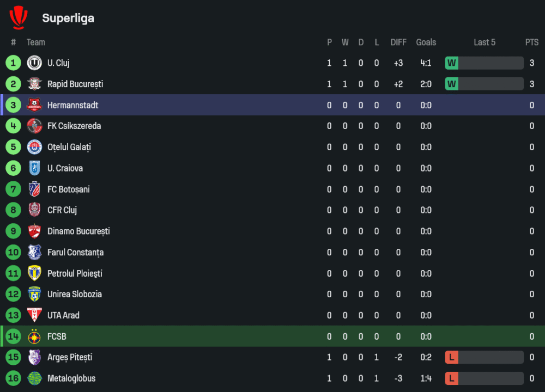Click the Rapid București team crest
Viewport: 545px width, 392px height.
pyautogui.click(x=34, y=84)
